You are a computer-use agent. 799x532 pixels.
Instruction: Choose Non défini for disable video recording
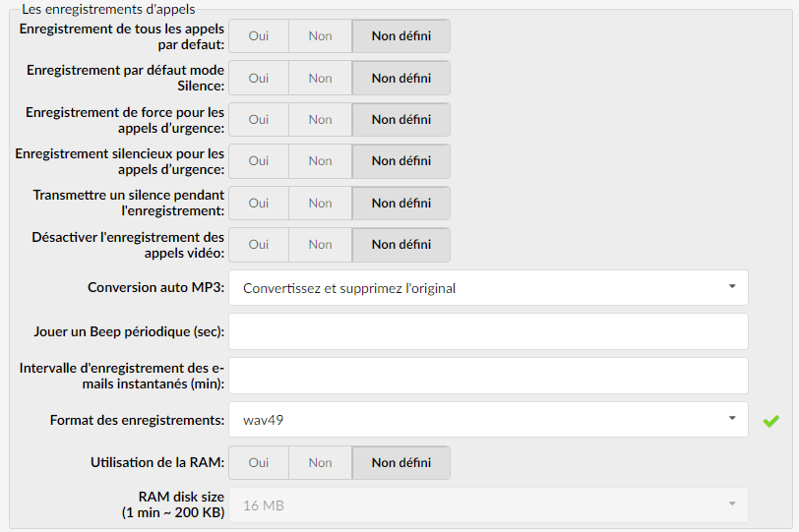[x=401, y=244]
